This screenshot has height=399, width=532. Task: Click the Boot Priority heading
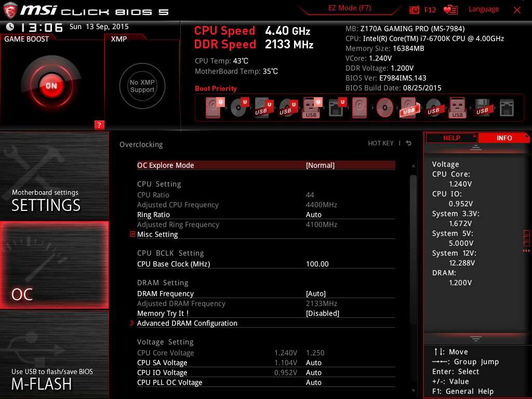[x=216, y=88]
